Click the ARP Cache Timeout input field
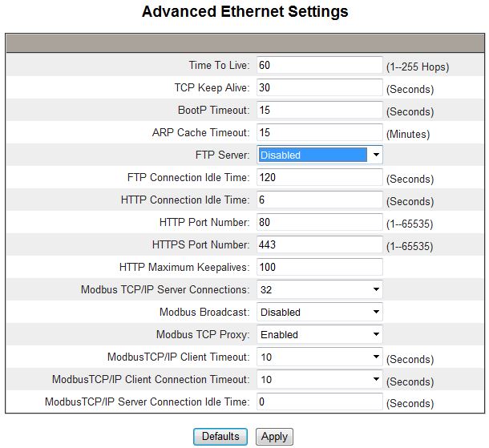Screen dimensions: 489x448 click(319, 132)
